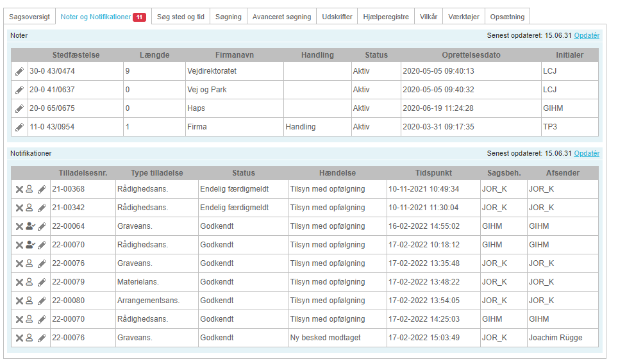
Task: Click the Tidspunkt column header
Action: [x=433, y=173]
